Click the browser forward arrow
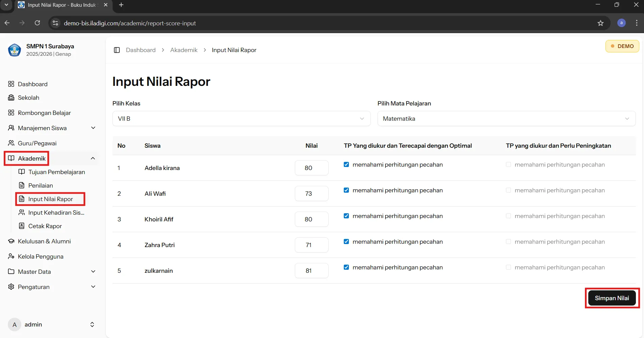This screenshot has width=644, height=338. click(x=22, y=23)
